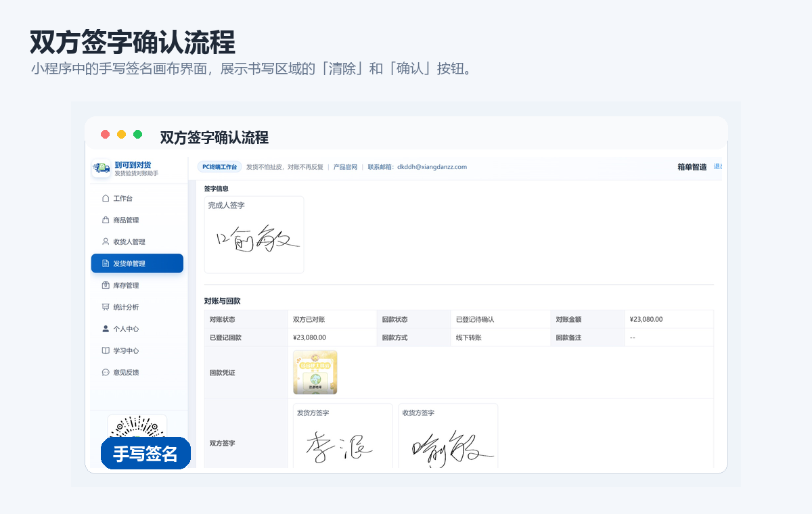Open 学习中心 menu item
The width and height of the screenshot is (812, 514).
(137, 350)
